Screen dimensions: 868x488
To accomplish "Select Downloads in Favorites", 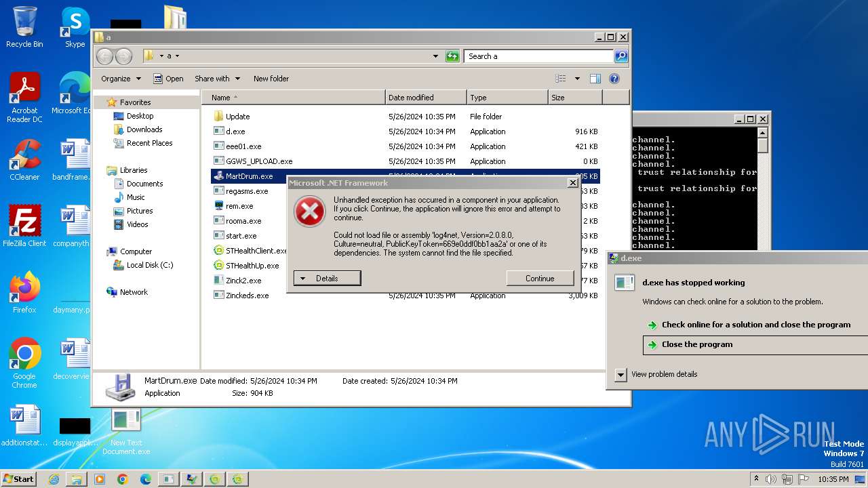I will [x=144, y=129].
